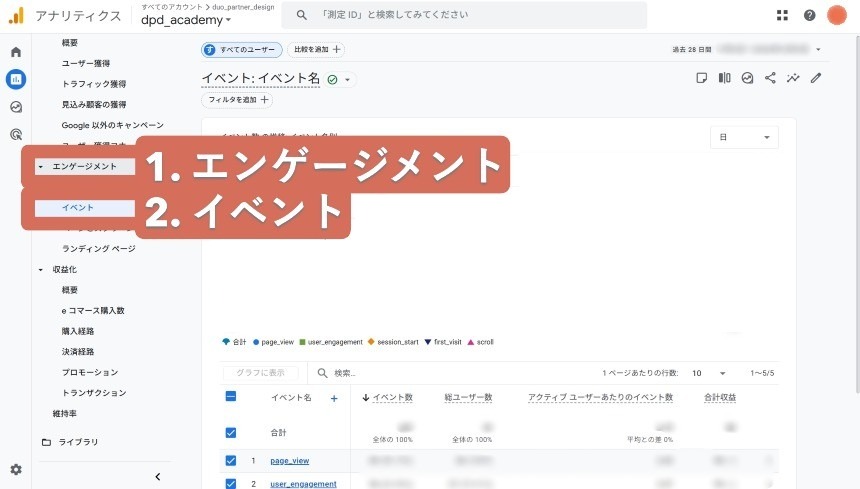860x489 pixels.
Task: Select ランディング ページ in the sidebar
Action: [98, 248]
